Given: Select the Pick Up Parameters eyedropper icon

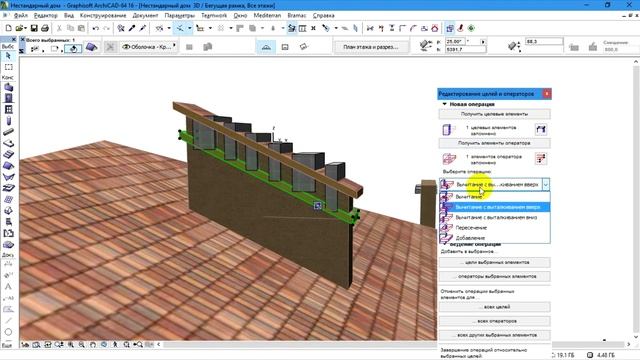Looking at the screenshot, I should click(132, 28).
